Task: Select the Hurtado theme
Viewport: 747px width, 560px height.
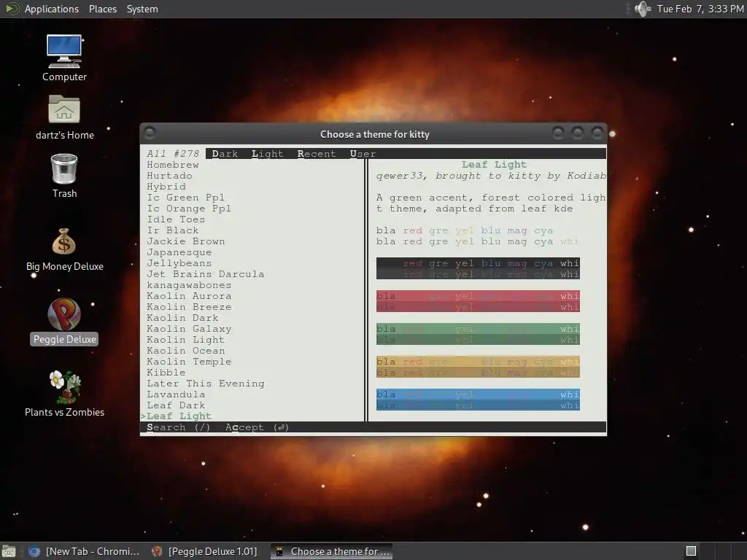Action: click(x=169, y=176)
